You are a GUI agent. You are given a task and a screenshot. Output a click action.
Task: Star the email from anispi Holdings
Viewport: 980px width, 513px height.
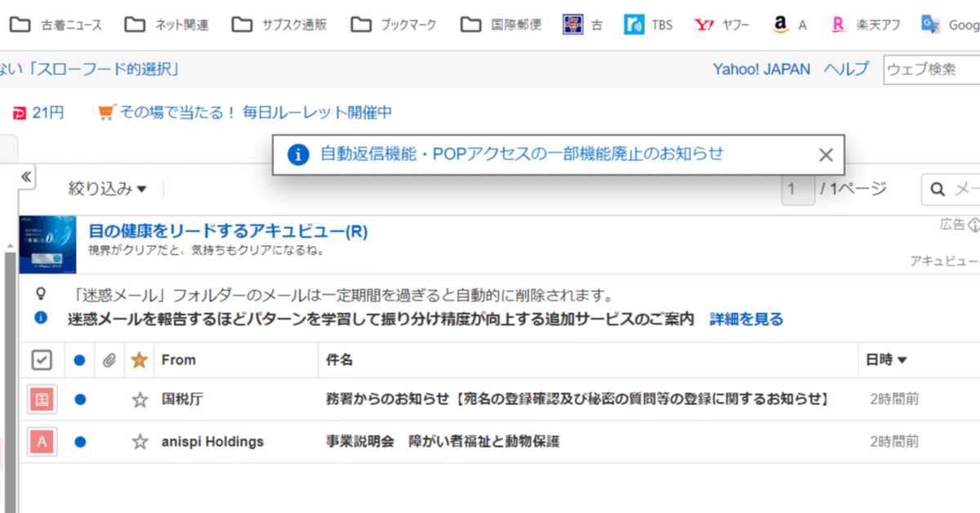pyautogui.click(x=140, y=442)
